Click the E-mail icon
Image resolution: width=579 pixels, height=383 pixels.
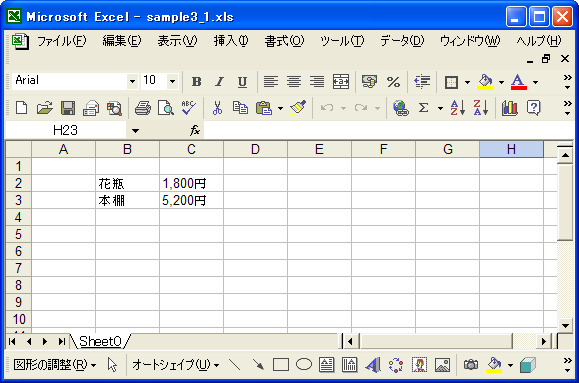click(91, 108)
